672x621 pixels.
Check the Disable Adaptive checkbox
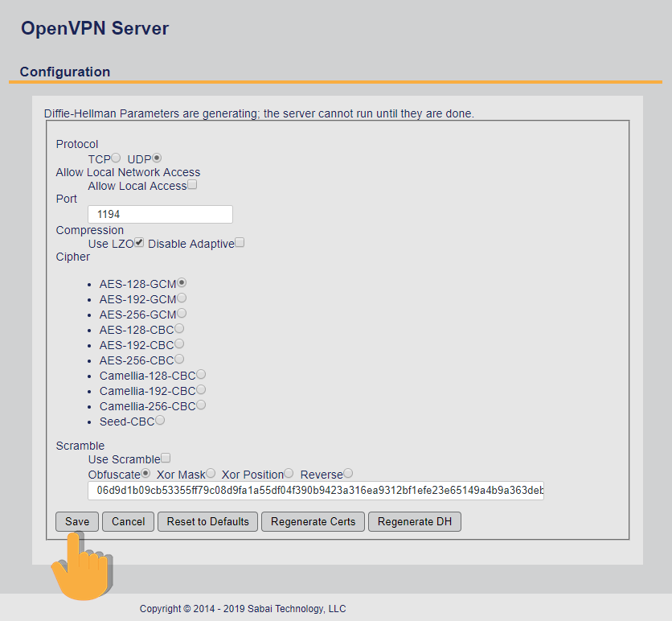[x=240, y=242]
